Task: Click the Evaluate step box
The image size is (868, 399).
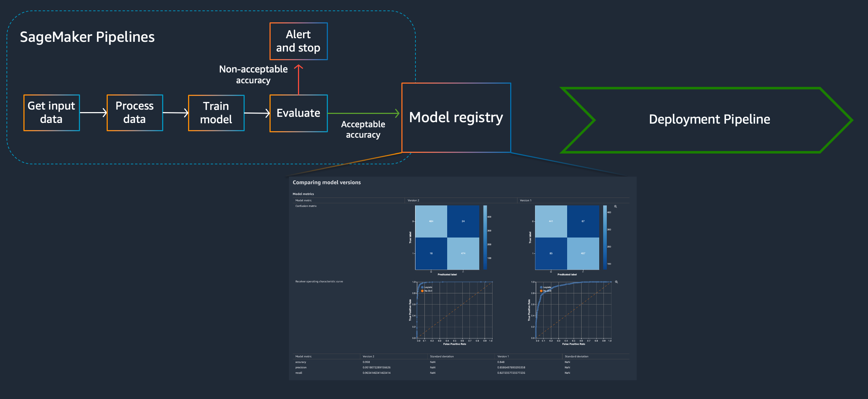Action: [298, 113]
